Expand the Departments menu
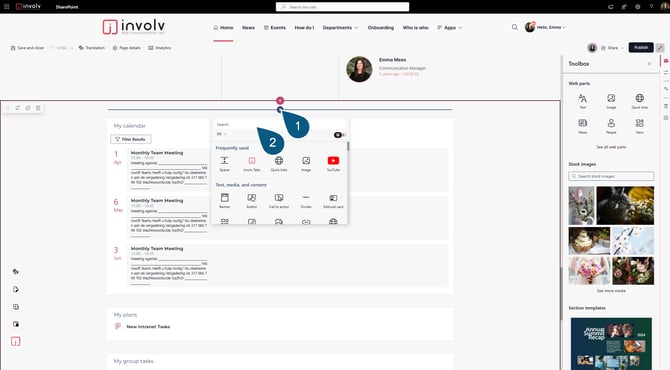The image size is (670, 370). [341, 27]
